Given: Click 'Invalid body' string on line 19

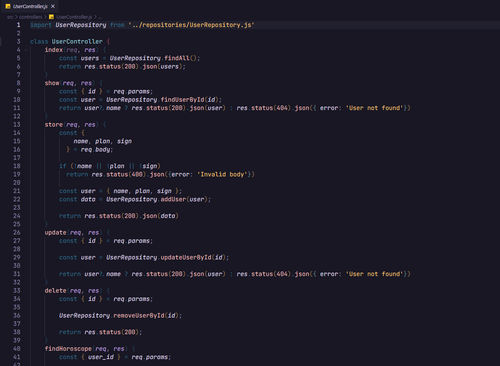Looking at the screenshot, I should point(223,174).
